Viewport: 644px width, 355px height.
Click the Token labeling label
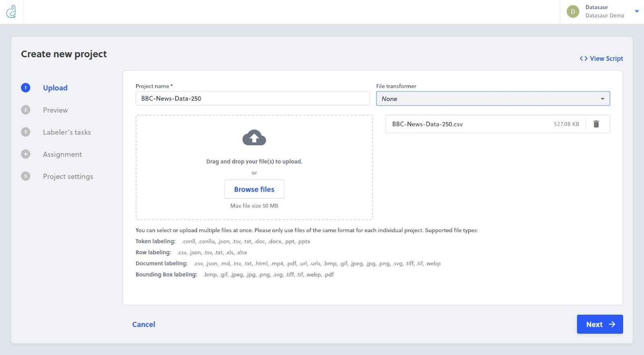[155, 241]
